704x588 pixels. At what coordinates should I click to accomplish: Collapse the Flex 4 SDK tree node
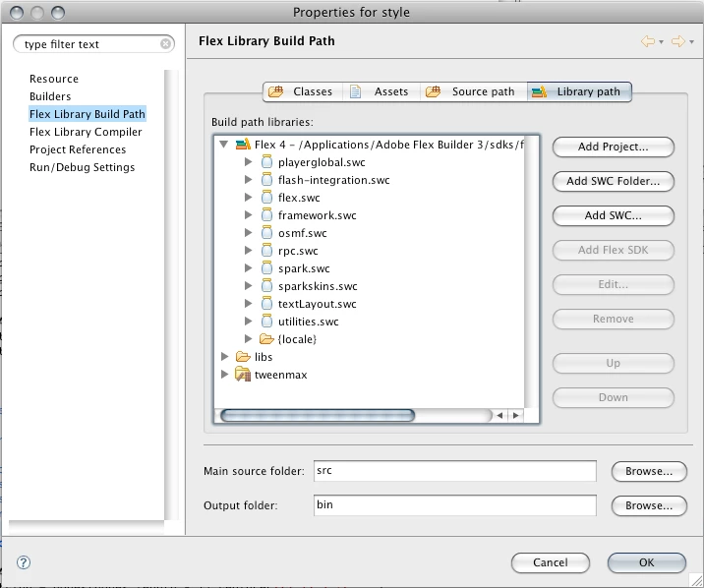(224, 145)
